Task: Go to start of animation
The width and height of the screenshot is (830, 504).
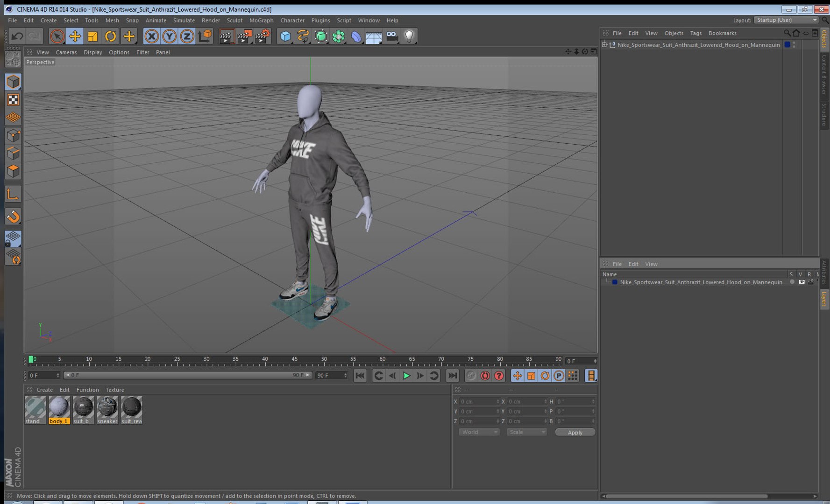Action: [x=360, y=376]
